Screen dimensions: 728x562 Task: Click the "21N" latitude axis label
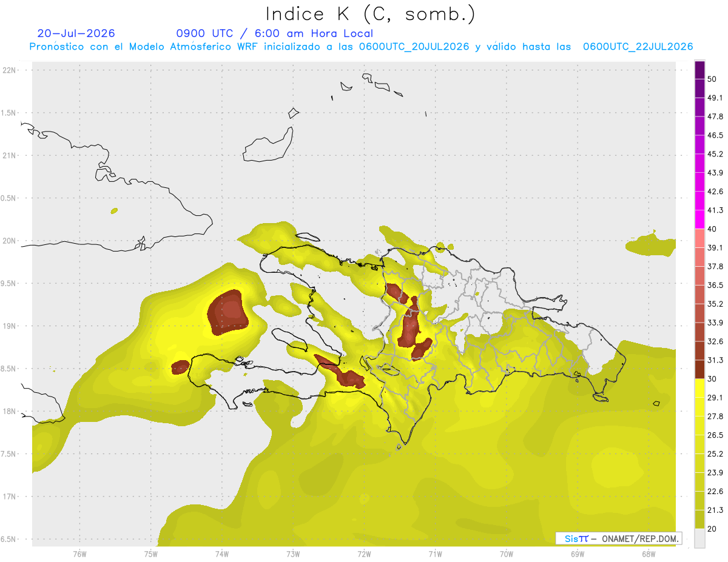click(x=10, y=156)
